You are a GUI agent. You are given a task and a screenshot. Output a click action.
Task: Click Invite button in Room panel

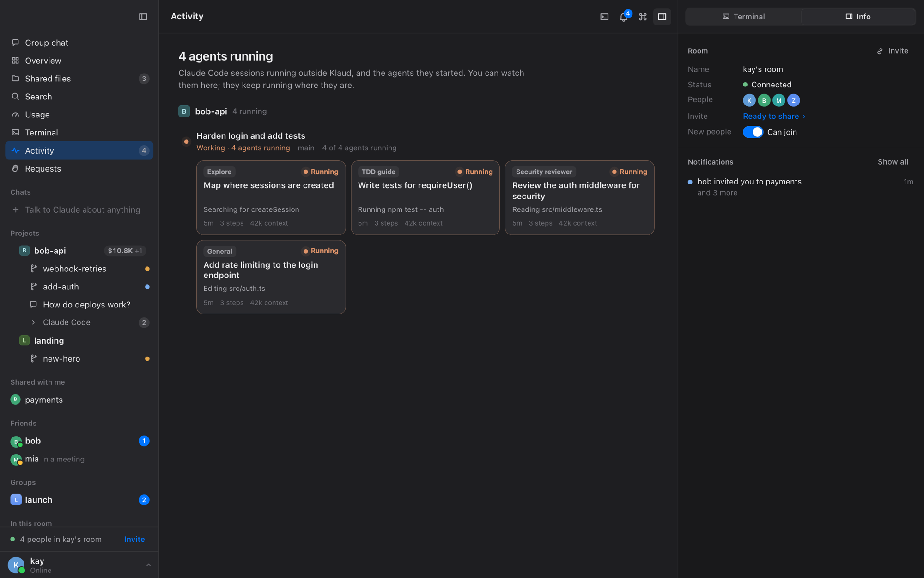[x=893, y=51]
